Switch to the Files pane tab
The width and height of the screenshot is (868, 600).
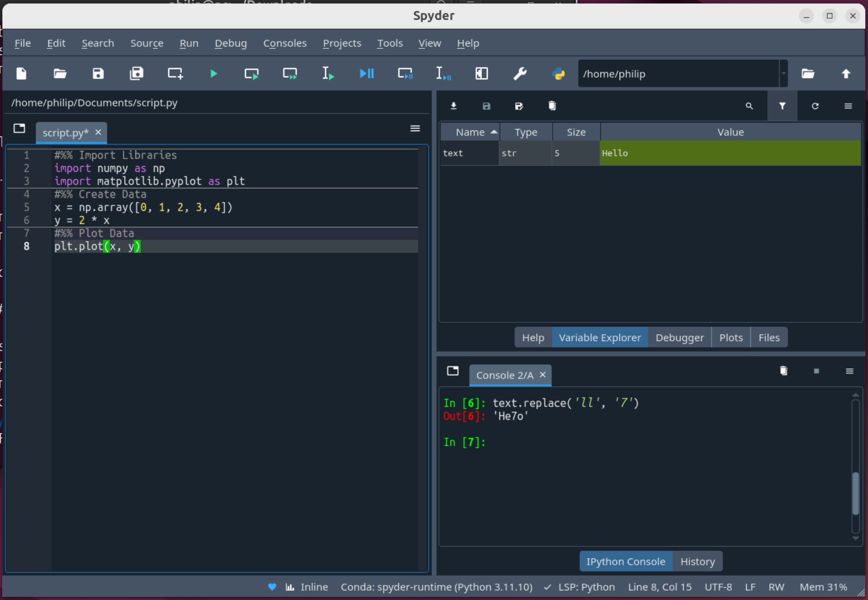[x=769, y=337]
